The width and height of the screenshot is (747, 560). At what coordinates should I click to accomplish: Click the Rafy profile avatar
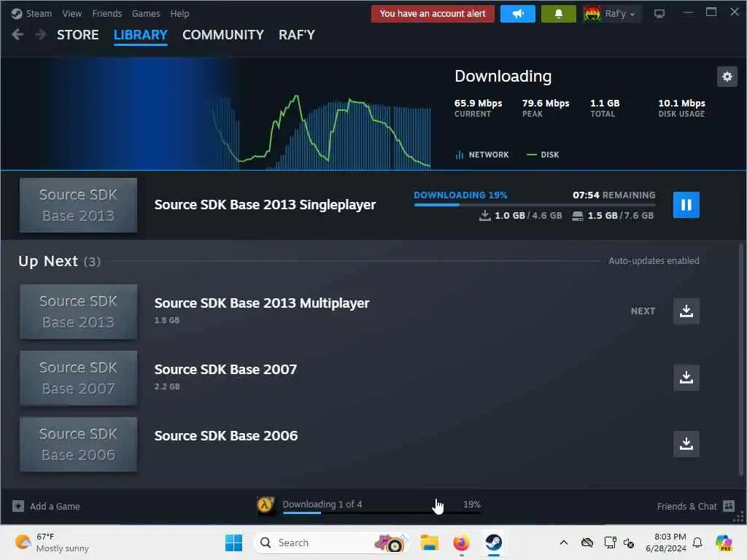tap(592, 14)
